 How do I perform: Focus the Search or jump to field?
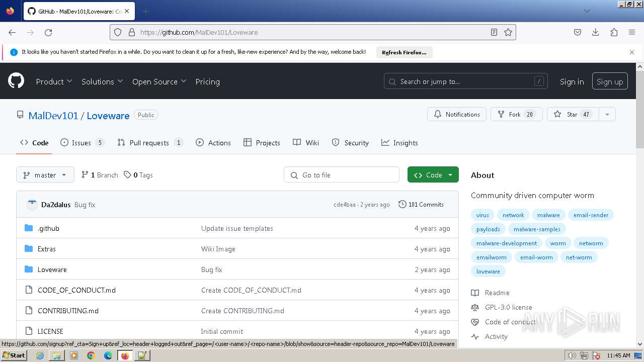pyautogui.click(x=466, y=81)
